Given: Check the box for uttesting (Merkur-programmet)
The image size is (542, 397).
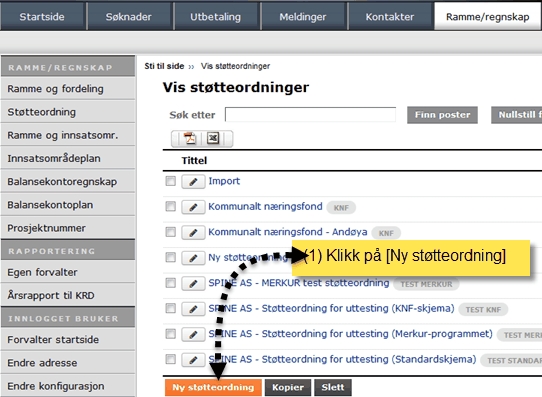Looking at the screenshot, I should click(x=170, y=334).
